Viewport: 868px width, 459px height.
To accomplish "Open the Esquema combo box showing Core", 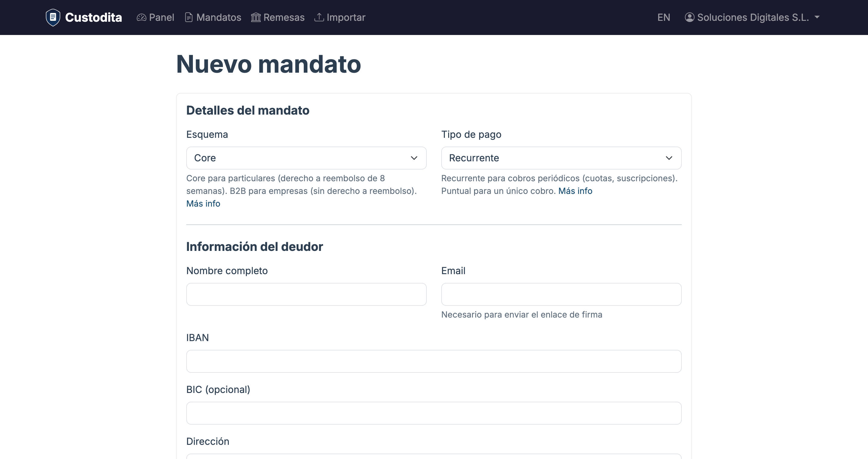I will tap(306, 158).
